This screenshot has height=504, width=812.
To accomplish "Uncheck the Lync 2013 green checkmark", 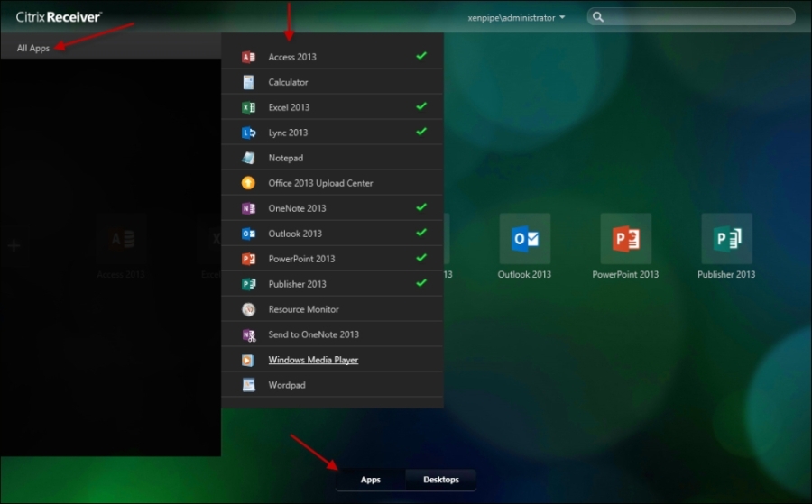I will (x=421, y=132).
